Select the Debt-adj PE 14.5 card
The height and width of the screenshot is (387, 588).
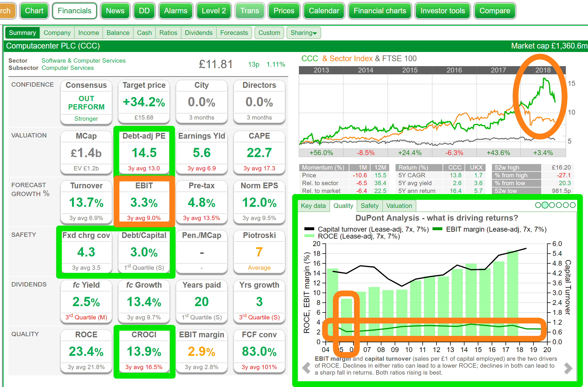coord(144,152)
